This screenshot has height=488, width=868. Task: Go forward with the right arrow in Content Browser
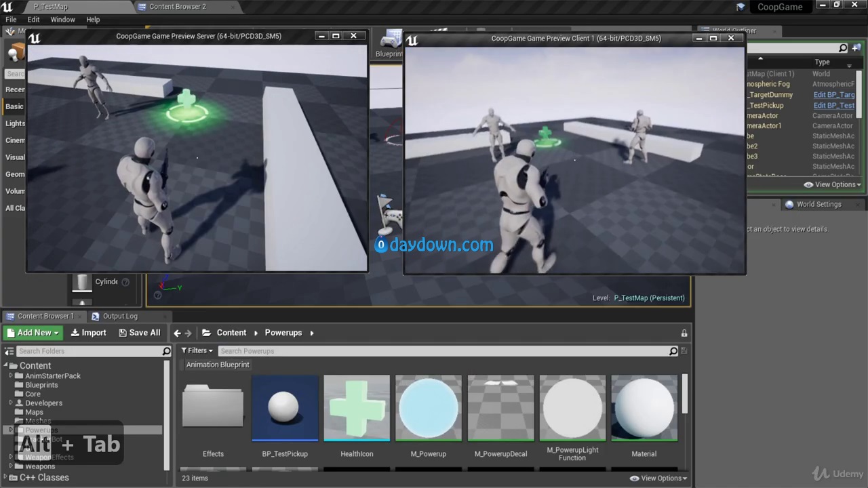(189, 333)
